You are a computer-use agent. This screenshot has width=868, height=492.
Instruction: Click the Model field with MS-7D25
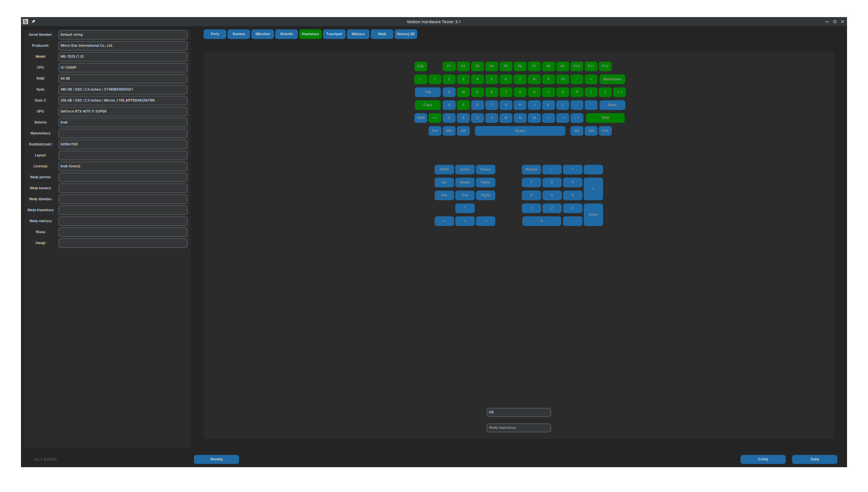coord(123,56)
